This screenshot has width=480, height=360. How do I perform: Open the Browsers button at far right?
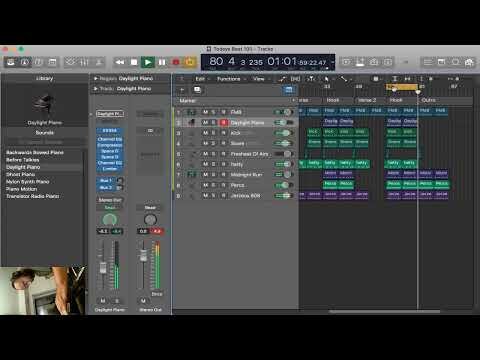(469, 62)
